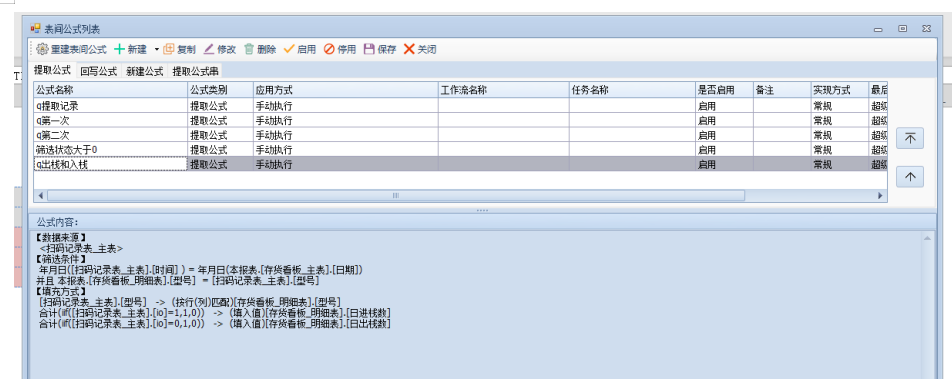Switch to the 新建公式 tab
The height and width of the screenshot is (388, 952).
coord(144,71)
